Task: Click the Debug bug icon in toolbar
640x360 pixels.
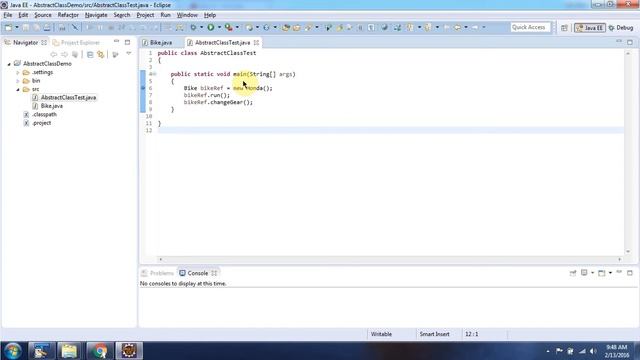Action: 193,27
